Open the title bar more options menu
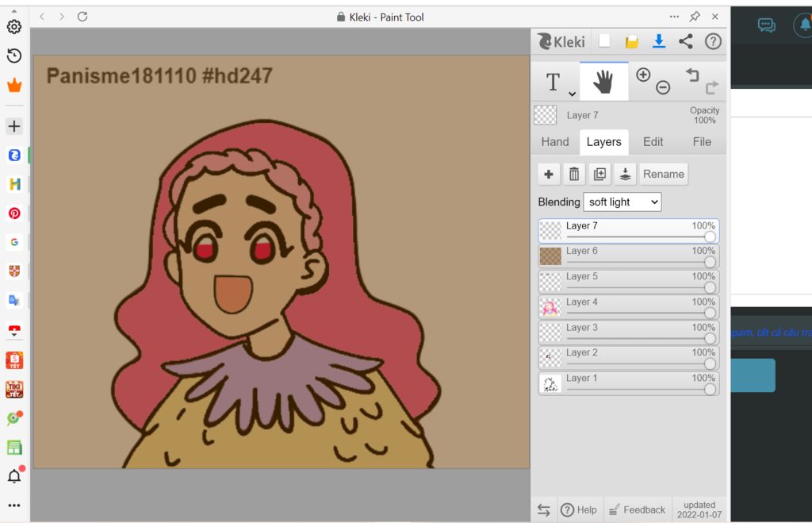Viewport: 812px width, 523px height. pos(674,17)
